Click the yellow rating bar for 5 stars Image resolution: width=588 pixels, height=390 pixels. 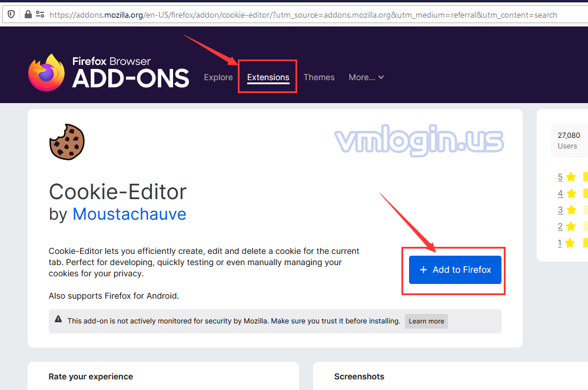coord(585,177)
